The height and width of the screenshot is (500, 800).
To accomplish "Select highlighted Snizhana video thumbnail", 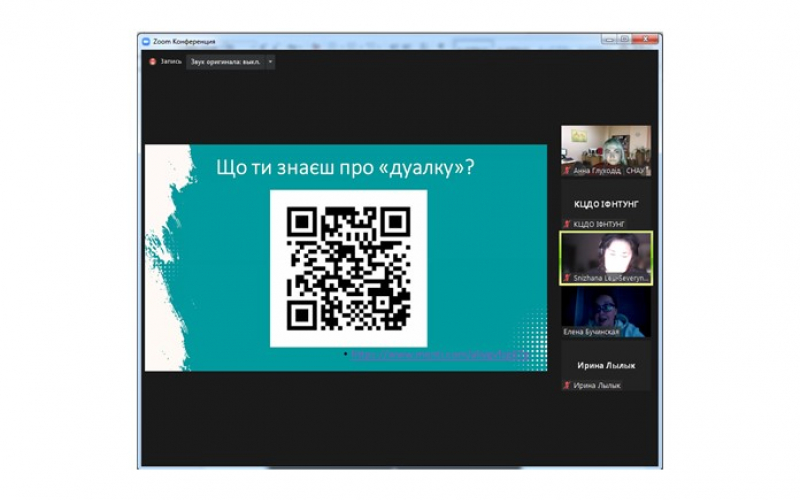I will click(606, 258).
